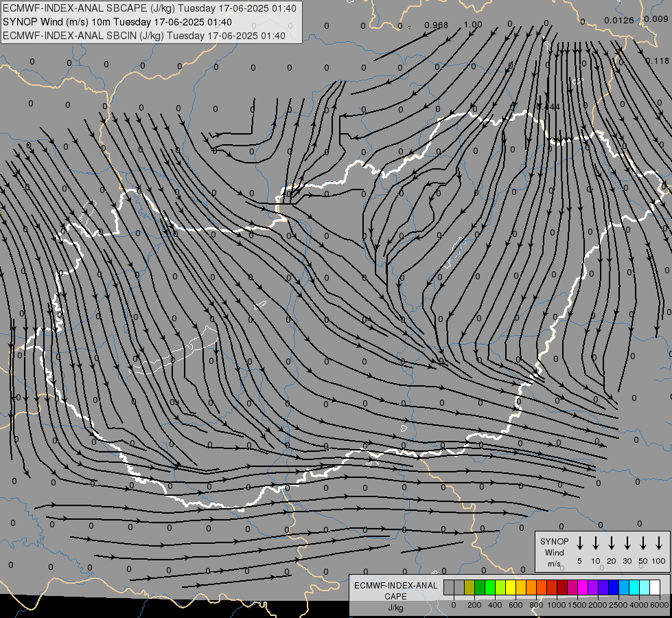
Task: Click the light cyan swatch above 4000
Action: pyautogui.click(x=645, y=587)
